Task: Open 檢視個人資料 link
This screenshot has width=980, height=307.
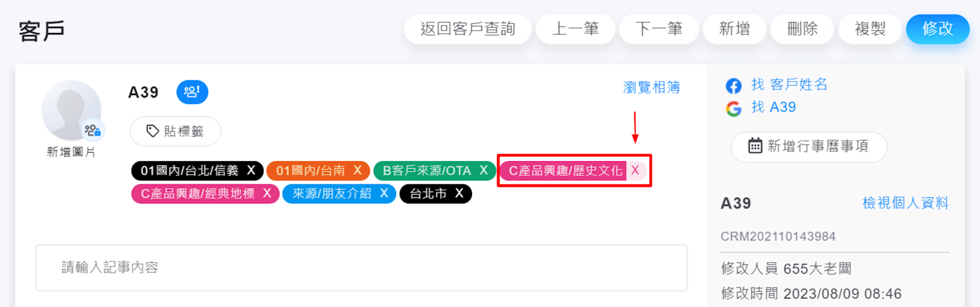Action: [x=905, y=203]
